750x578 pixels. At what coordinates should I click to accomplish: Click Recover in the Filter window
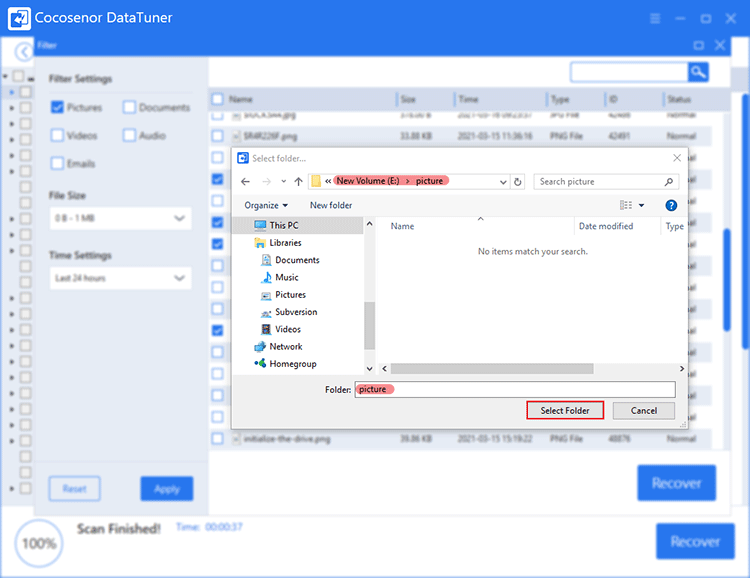click(676, 483)
